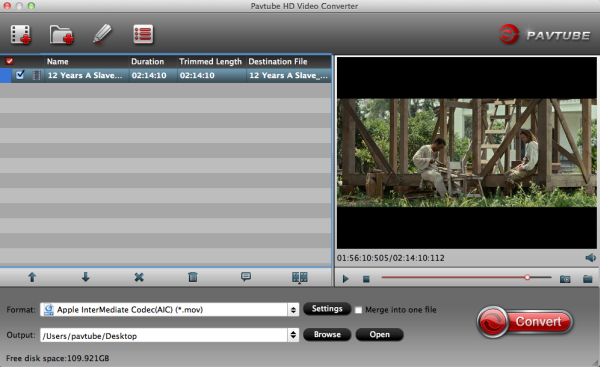The width and height of the screenshot is (600, 367).
Task: Open the Add from folder icon
Action: pos(61,35)
